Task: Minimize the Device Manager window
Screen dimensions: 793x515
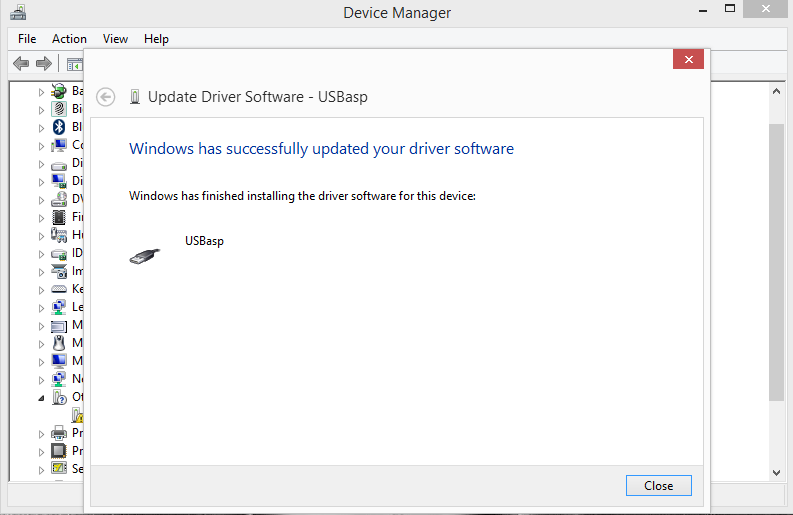Action: click(x=702, y=10)
